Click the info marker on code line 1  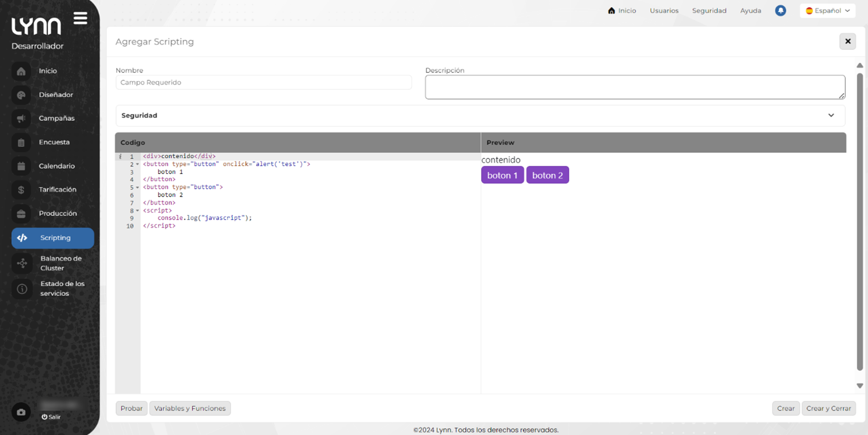pyautogui.click(x=120, y=156)
